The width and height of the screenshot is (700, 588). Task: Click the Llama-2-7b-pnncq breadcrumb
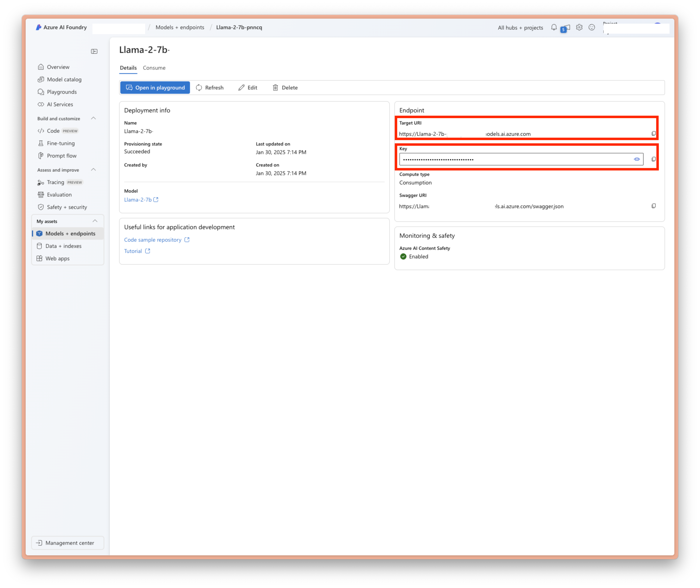click(x=239, y=27)
